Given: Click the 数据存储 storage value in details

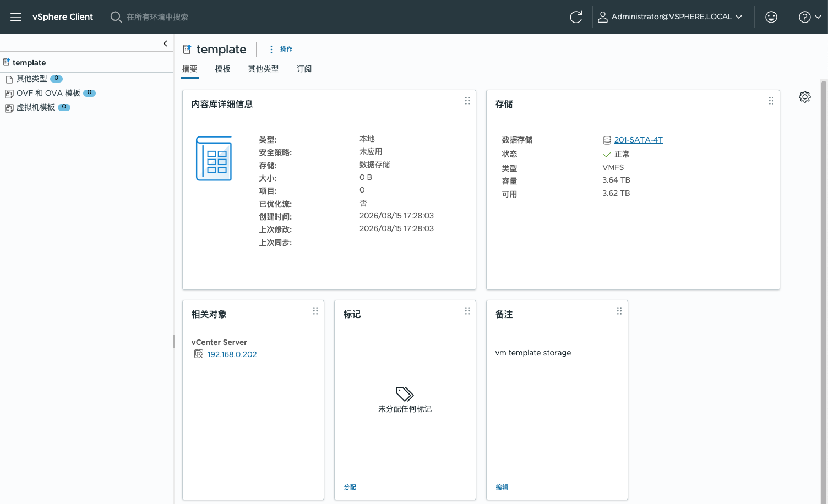Looking at the screenshot, I should click(x=375, y=165).
